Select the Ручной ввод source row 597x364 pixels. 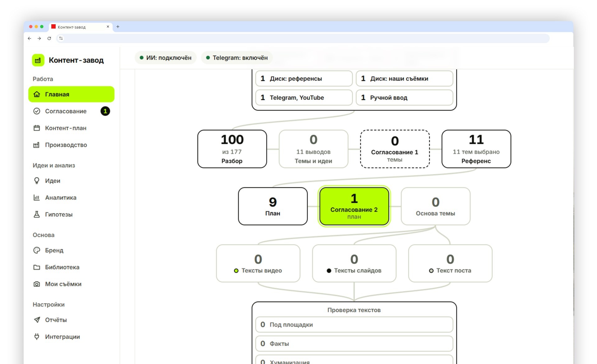click(404, 98)
